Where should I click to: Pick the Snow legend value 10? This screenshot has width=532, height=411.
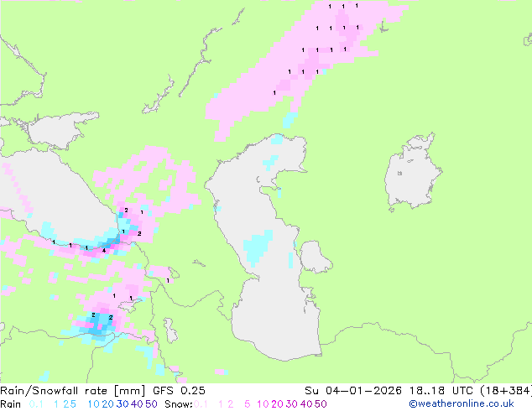[263, 404]
